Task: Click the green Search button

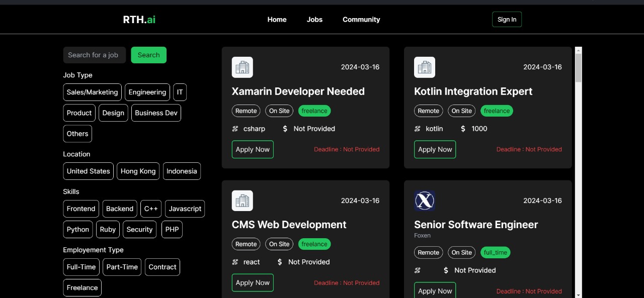Action: (148, 55)
